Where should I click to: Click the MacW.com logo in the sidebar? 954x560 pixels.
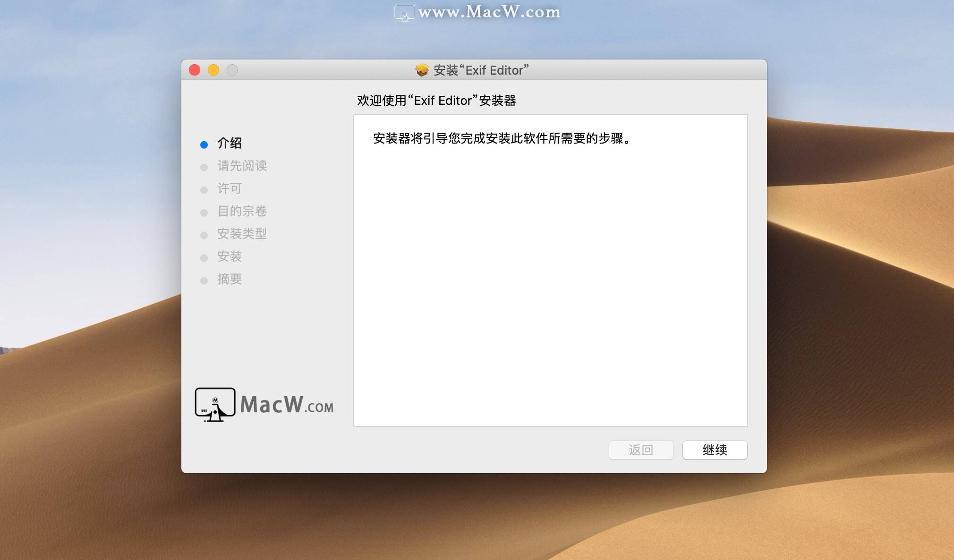[x=264, y=405]
